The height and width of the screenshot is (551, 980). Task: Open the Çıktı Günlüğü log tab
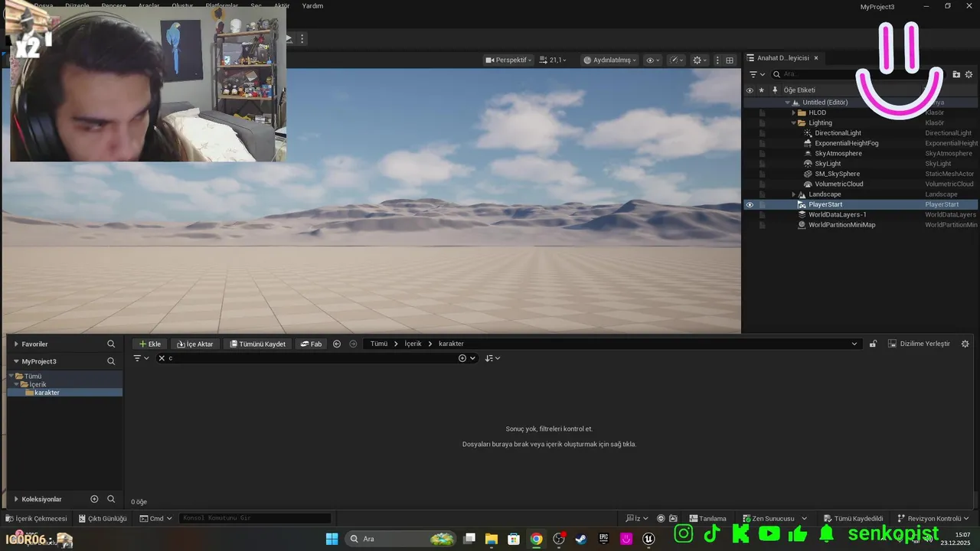tap(103, 519)
